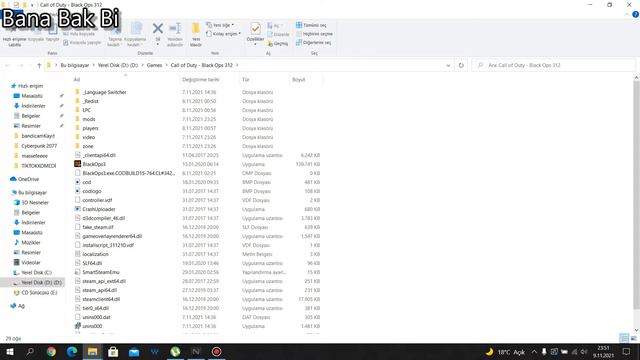Open the Geçmiş history button
640x360 pixels.
tap(278, 43)
